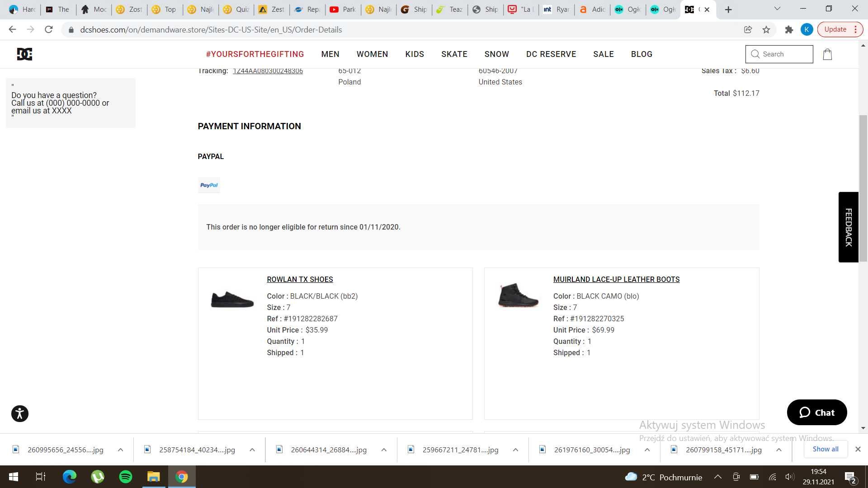Switch to the Adic browser tab
The image size is (868, 488).
click(593, 9)
